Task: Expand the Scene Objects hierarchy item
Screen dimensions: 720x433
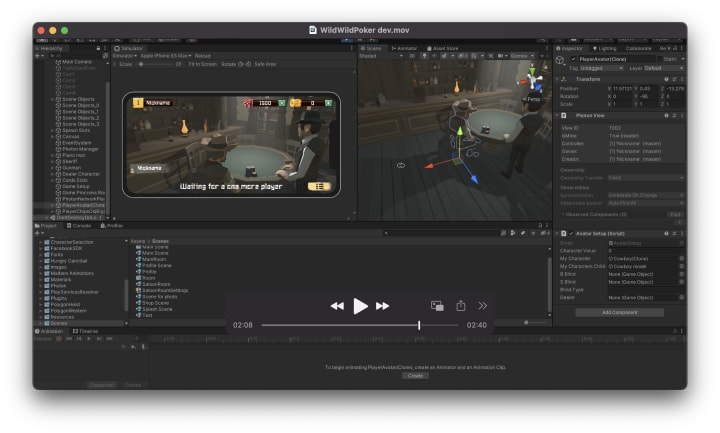Action: coord(52,99)
